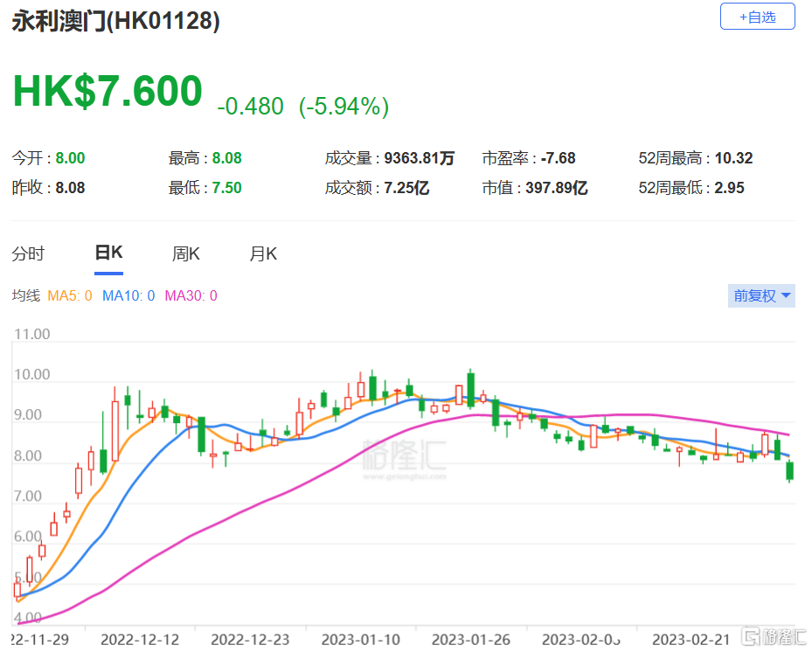Add stock to watchlist with +自选 button
Screen dimensions: 812x652
click(x=757, y=17)
